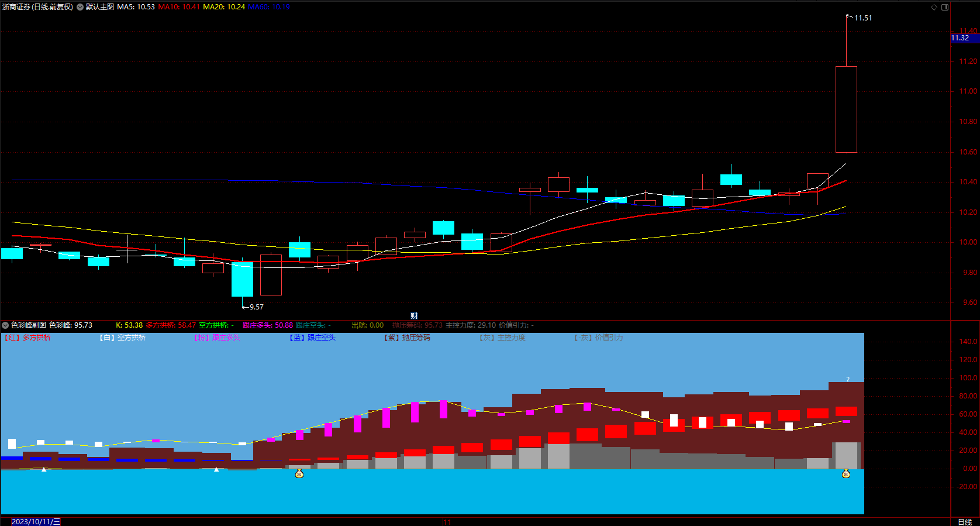Click the question mark above the last sub-chart bar
Image resolution: width=980 pixels, height=526 pixels.
(x=848, y=379)
